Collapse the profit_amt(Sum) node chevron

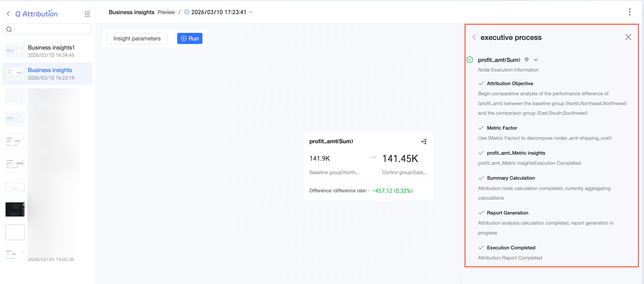pyautogui.click(x=536, y=60)
